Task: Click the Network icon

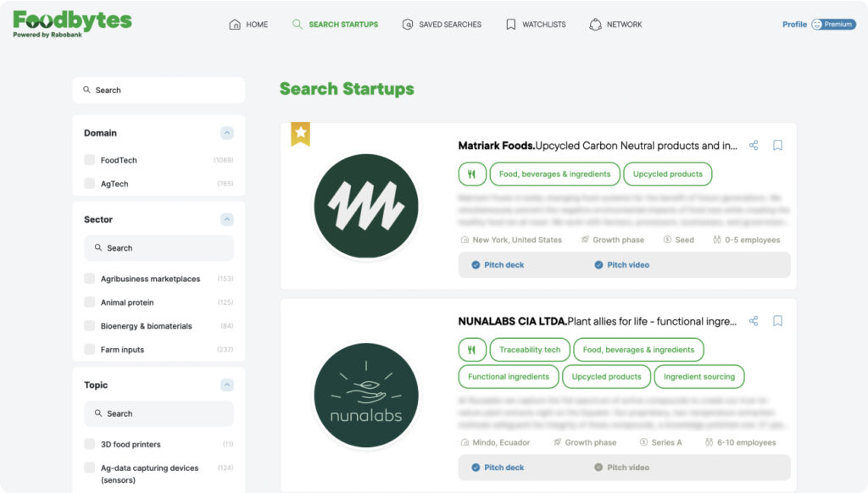Action: point(595,25)
